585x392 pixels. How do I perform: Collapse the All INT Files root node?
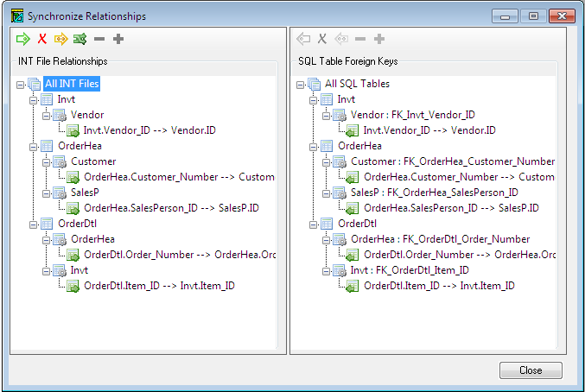[21, 85]
